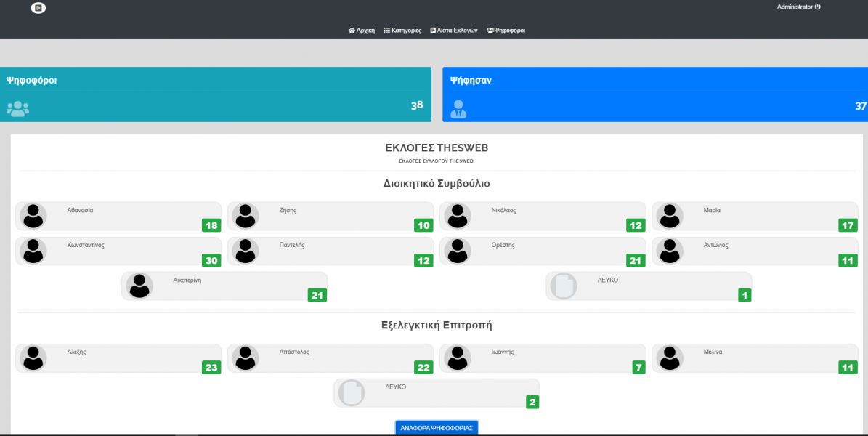Click the voters group icon in Ψηφοφόροι card
Image resolution: width=868 pixels, height=436 pixels.
click(x=17, y=109)
